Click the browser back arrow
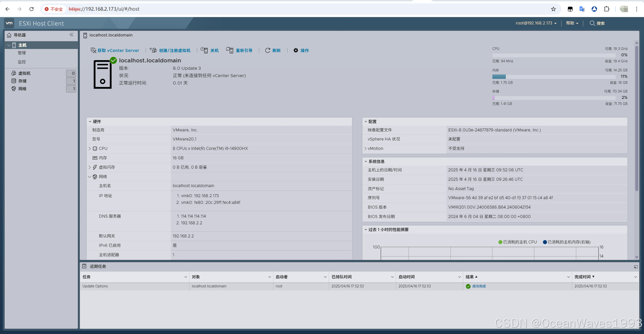Screen dimensions: 644x334 [x=7, y=9]
